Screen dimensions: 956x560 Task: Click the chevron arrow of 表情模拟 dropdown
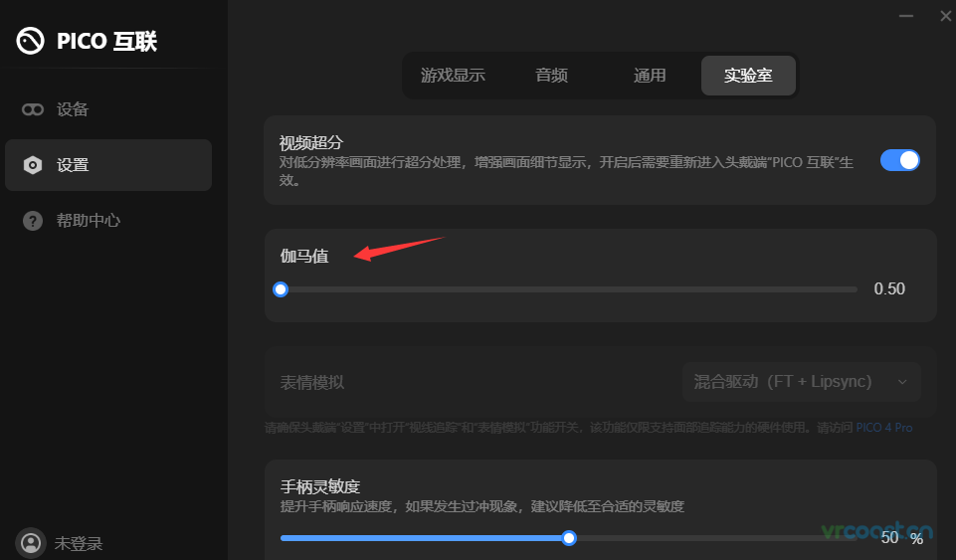coord(902,382)
